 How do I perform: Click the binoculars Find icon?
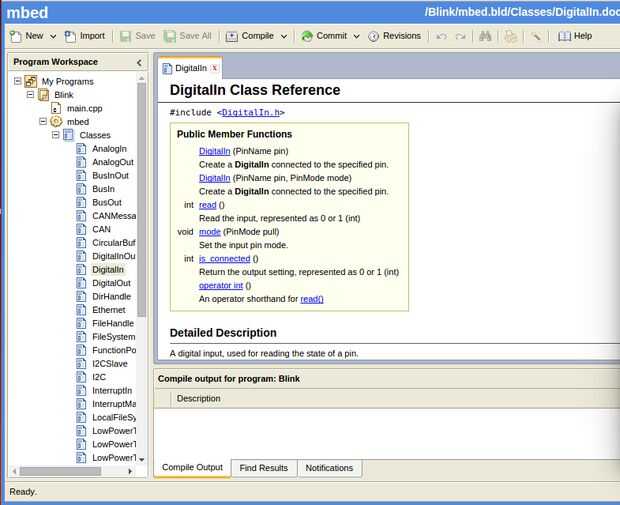tap(485, 36)
